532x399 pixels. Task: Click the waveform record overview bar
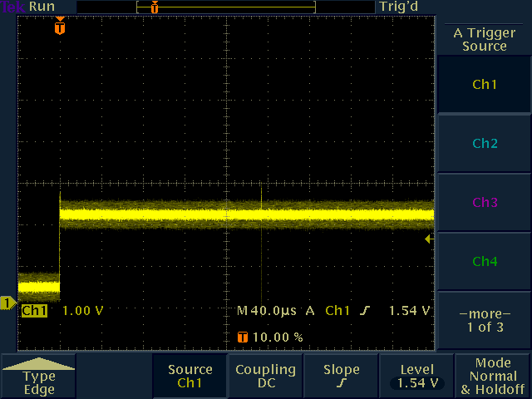226,7
